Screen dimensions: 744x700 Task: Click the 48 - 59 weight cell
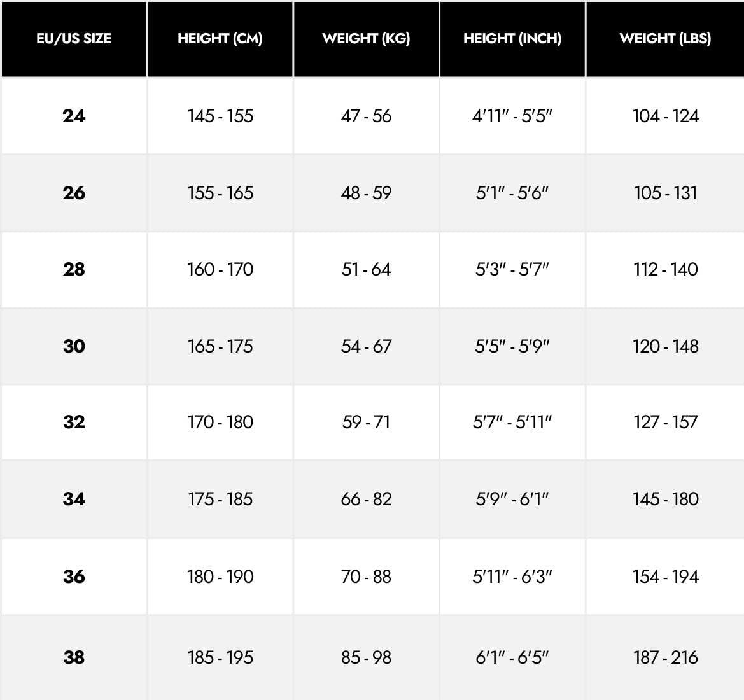point(366,193)
